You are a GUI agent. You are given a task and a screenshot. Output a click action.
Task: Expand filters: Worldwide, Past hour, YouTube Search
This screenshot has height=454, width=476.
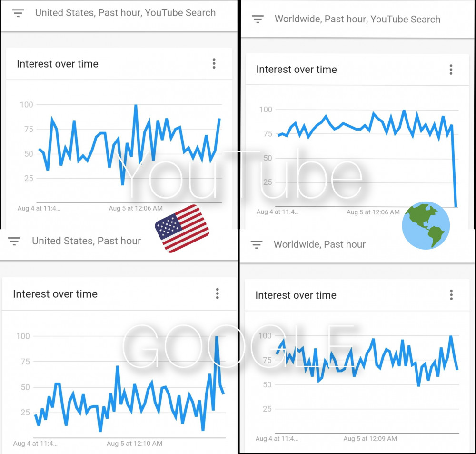357,19
